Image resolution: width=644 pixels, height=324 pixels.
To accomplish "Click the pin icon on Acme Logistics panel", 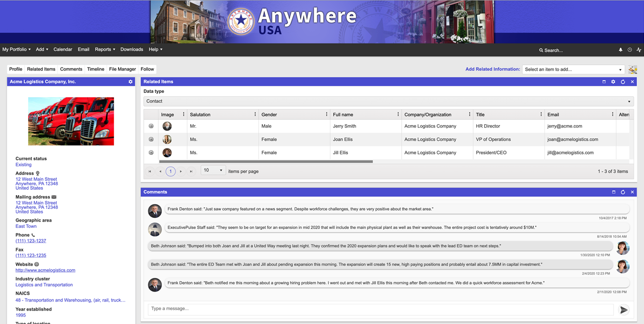I will click(130, 81).
